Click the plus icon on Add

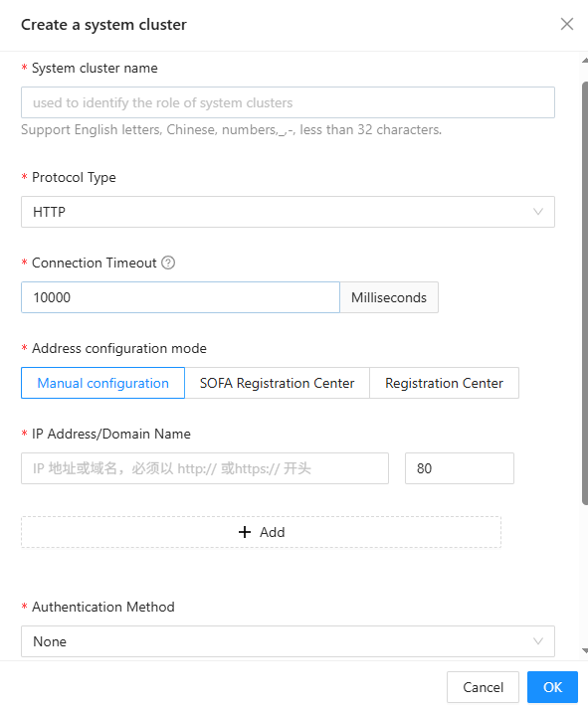[x=245, y=532]
